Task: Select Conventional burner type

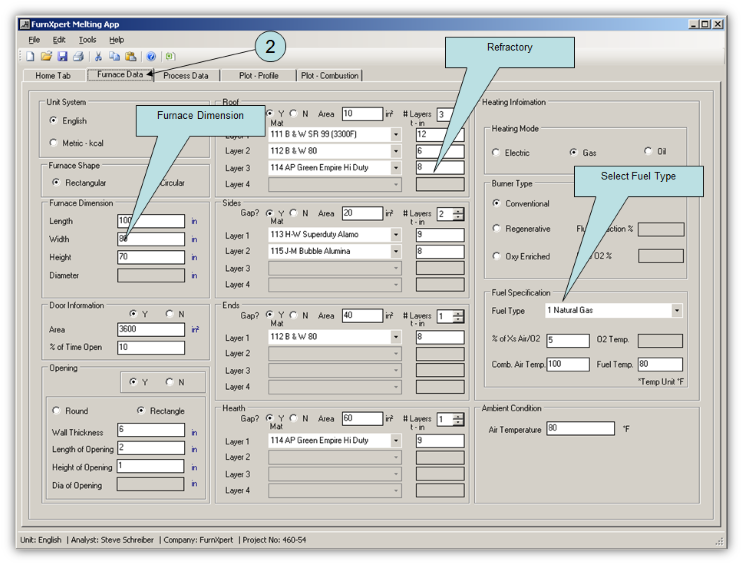Action: coord(497,203)
